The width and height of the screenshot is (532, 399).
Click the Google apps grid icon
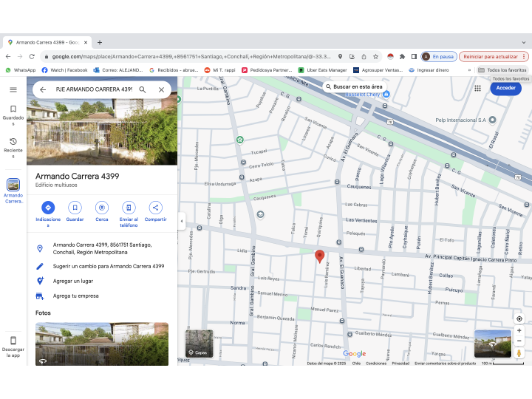tap(478, 88)
